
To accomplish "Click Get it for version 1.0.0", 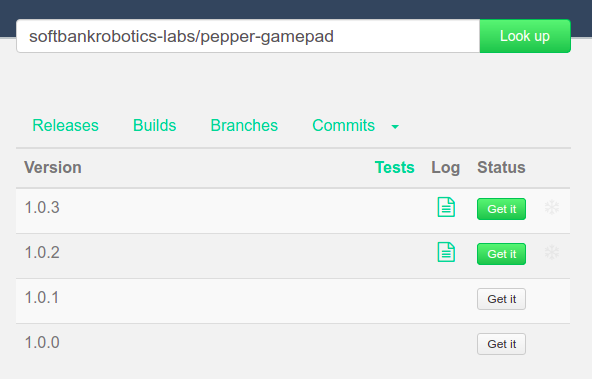I will (501, 344).
